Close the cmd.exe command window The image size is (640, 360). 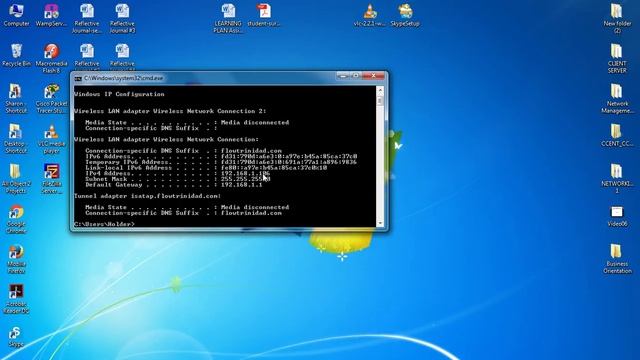[x=373, y=76]
